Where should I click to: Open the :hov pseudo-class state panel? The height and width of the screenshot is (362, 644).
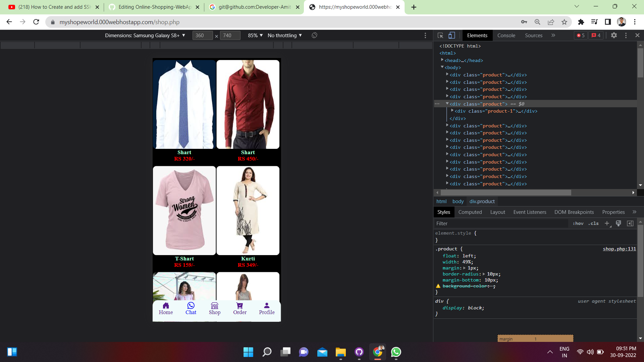[578, 223]
